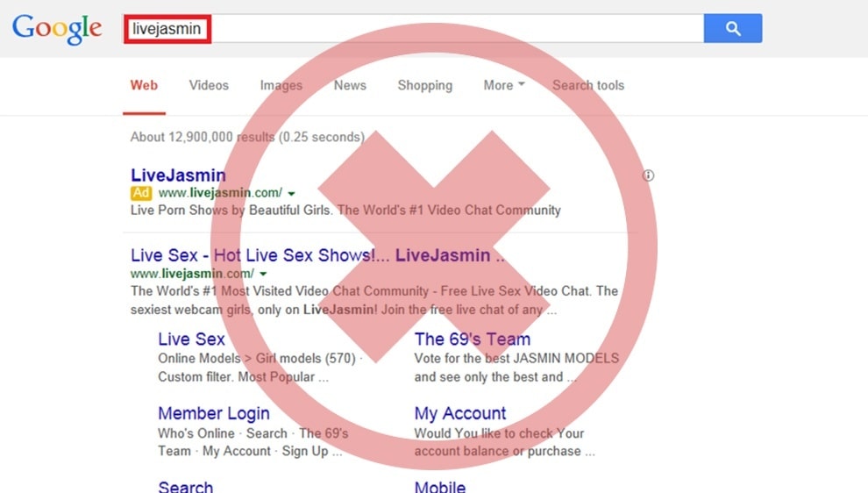Open the Member Login sitelink
This screenshot has width=868, height=493.
(x=214, y=413)
